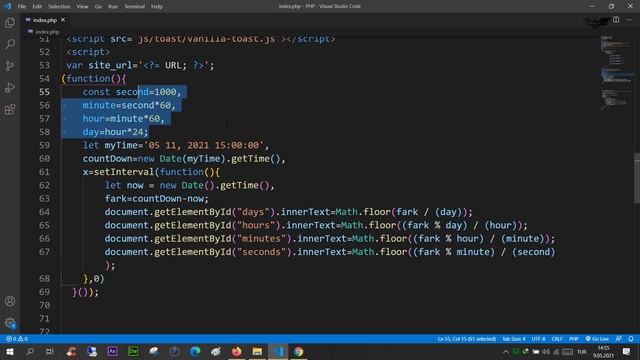640x360 pixels.
Task: Open the More Actions ellipsis in editor
Action: tap(629, 20)
